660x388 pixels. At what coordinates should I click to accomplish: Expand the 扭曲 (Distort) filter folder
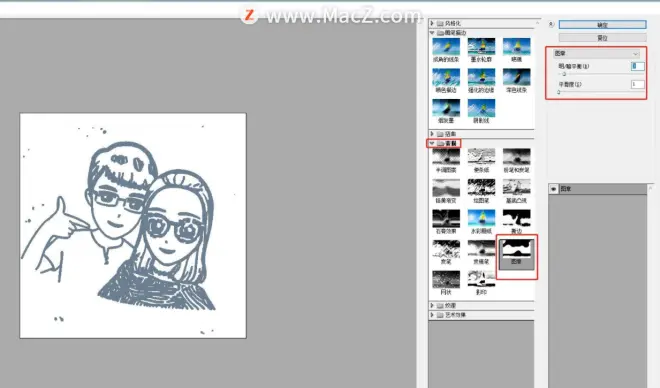click(432, 134)
